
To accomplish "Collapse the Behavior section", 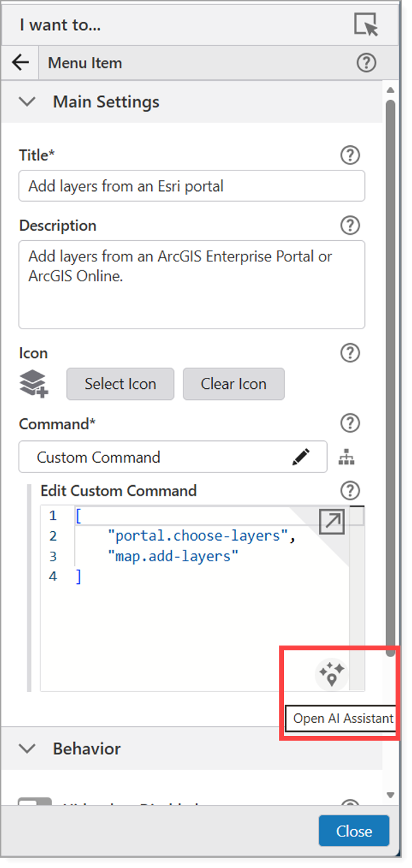I will click(27, 749).
